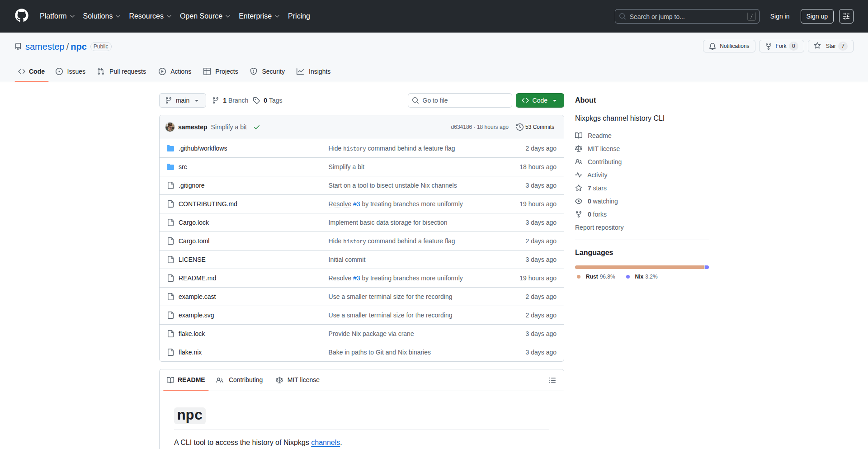Viewport: 868px width, 449px height.
Task: Star the npc repository
Action: pos(826,46)
